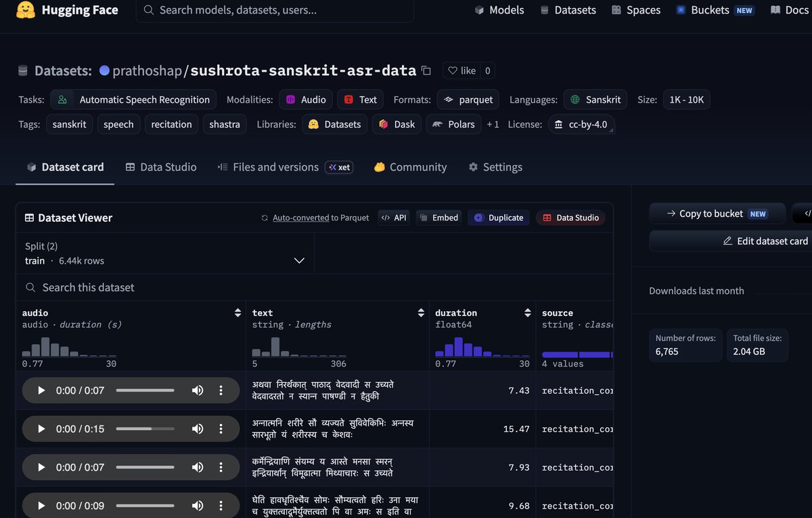
Task: Play the 0:07 audio in first row
Action: click(41, 390)
